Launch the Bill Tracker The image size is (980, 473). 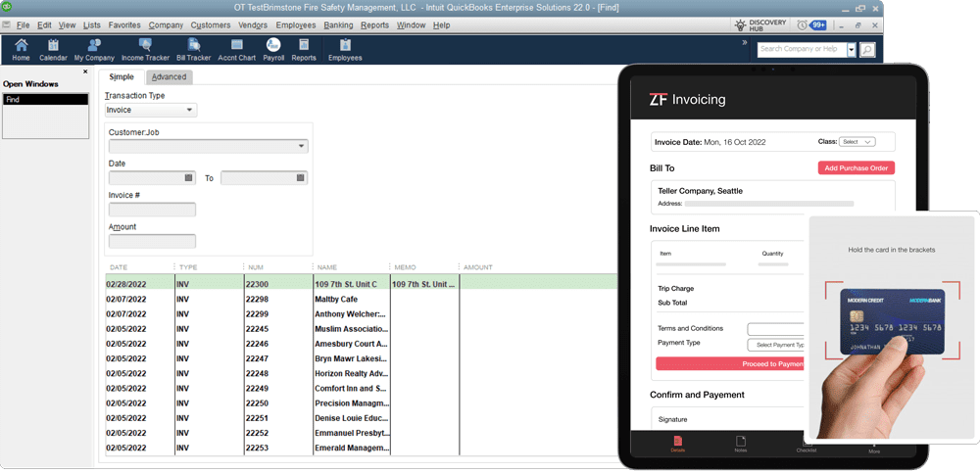click(x=194, y=49)
